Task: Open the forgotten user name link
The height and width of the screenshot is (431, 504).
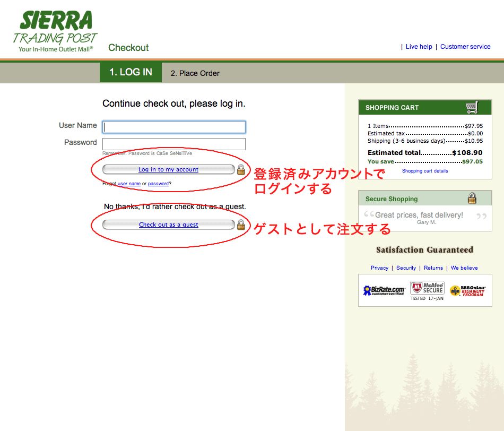Action: tap(129, 184)
